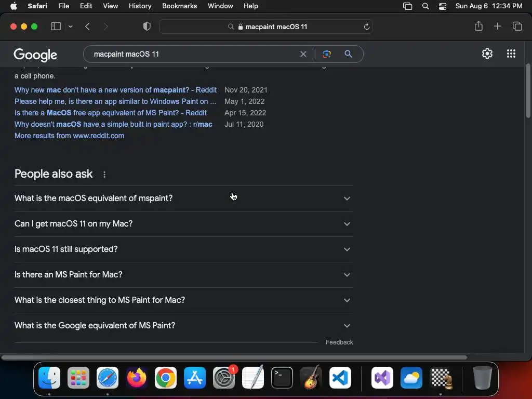Open a new tab with plus icon

click(497, 26)
